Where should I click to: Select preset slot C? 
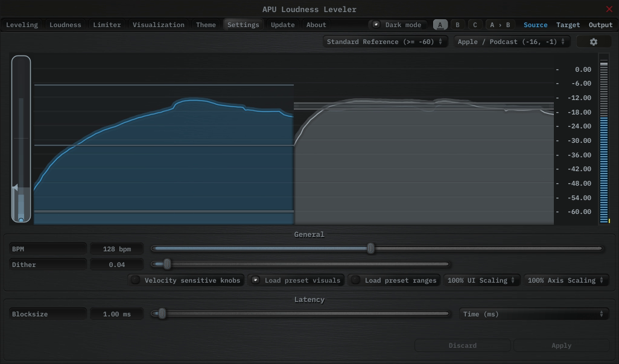(x=475, y=25)
